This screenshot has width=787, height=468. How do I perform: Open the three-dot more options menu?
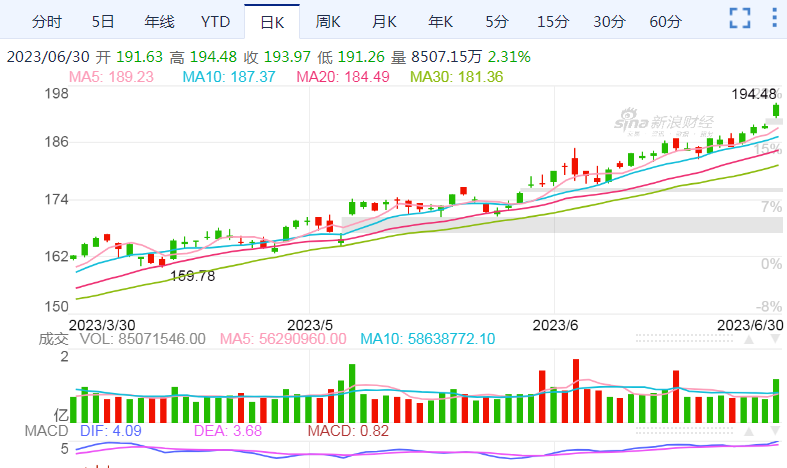click(x=774, y=18)
